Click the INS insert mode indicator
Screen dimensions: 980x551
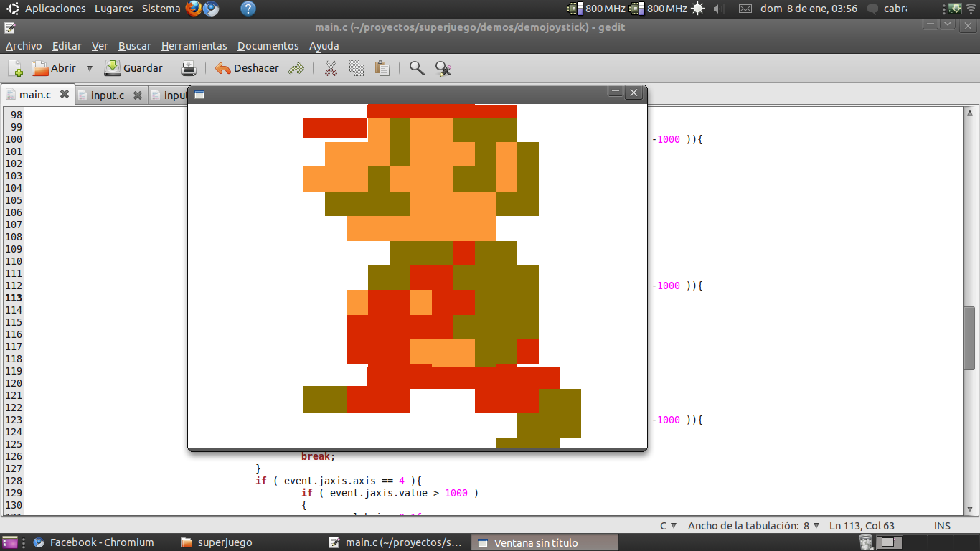pyautogui.click(x=942, y=526)
